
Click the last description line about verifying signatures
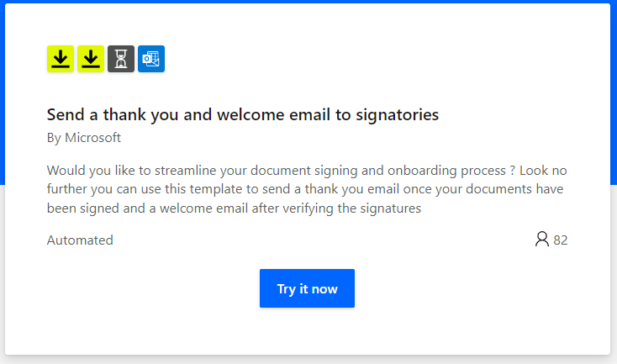point(234,208)
